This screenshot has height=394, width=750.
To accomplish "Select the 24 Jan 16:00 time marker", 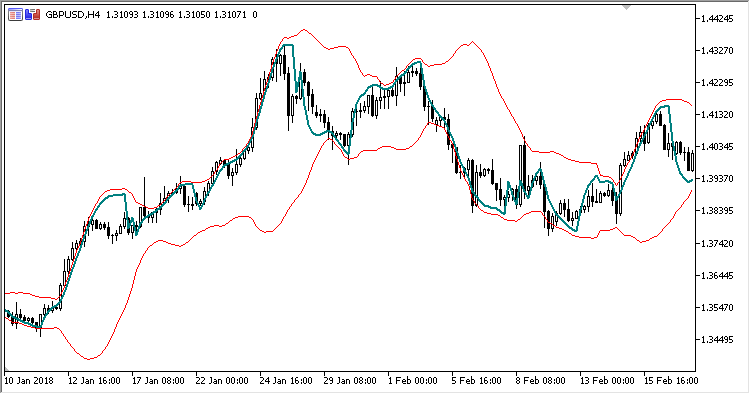I will click(x=286, y=381).
